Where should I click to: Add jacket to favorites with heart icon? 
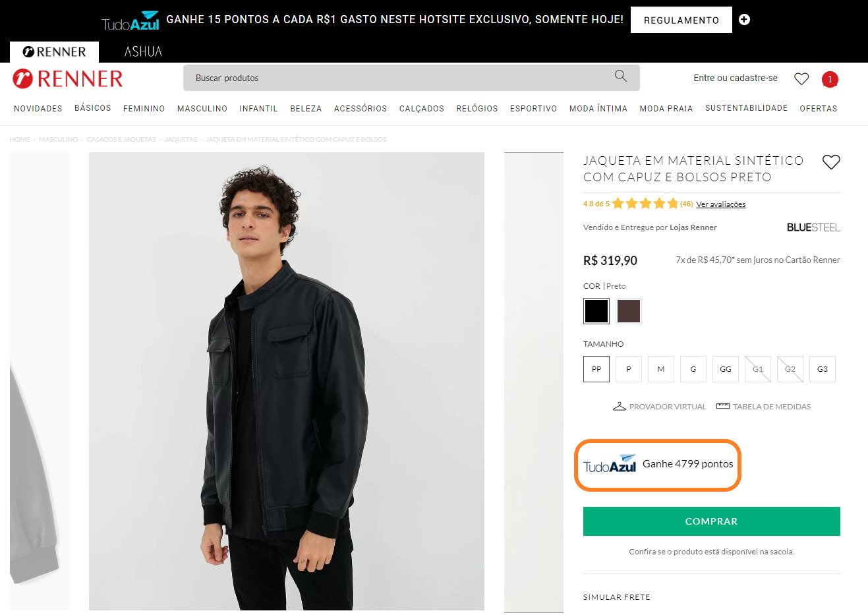click(x=831, y=162)
